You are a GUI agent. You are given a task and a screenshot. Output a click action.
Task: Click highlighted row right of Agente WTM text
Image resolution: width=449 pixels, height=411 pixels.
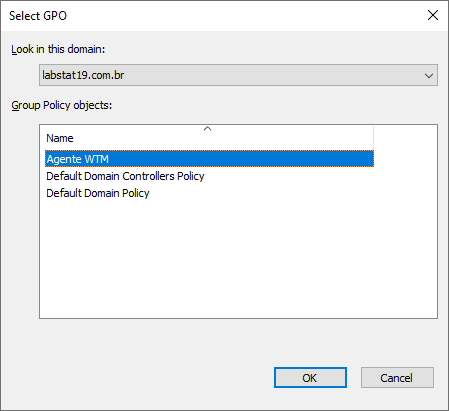point(241,159)
